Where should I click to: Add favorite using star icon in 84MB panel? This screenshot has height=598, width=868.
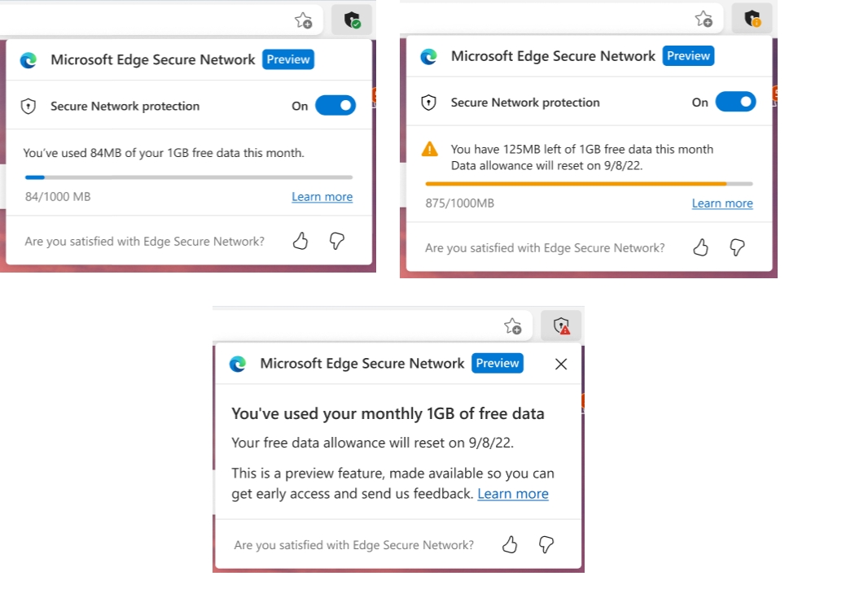[x=304, y=20]
